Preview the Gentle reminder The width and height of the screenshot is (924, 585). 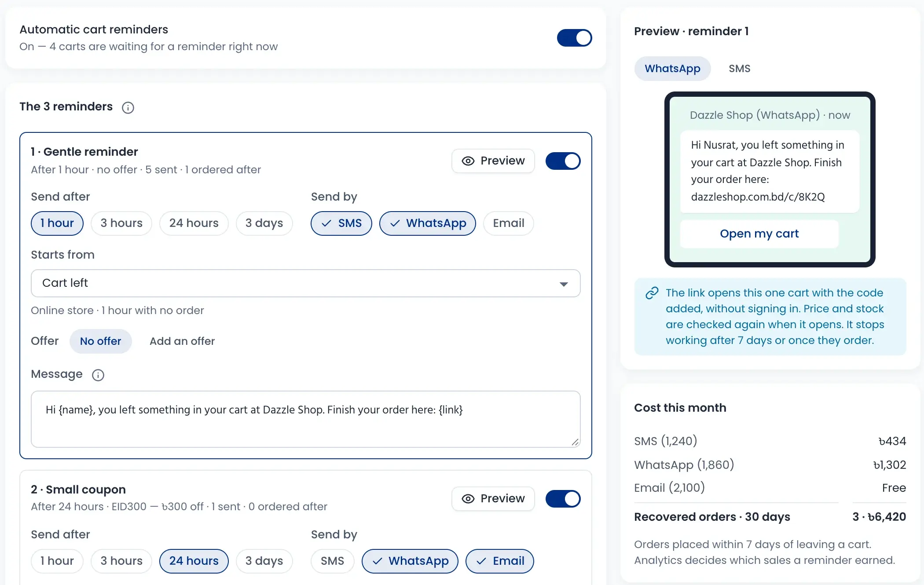click(493, 161)
